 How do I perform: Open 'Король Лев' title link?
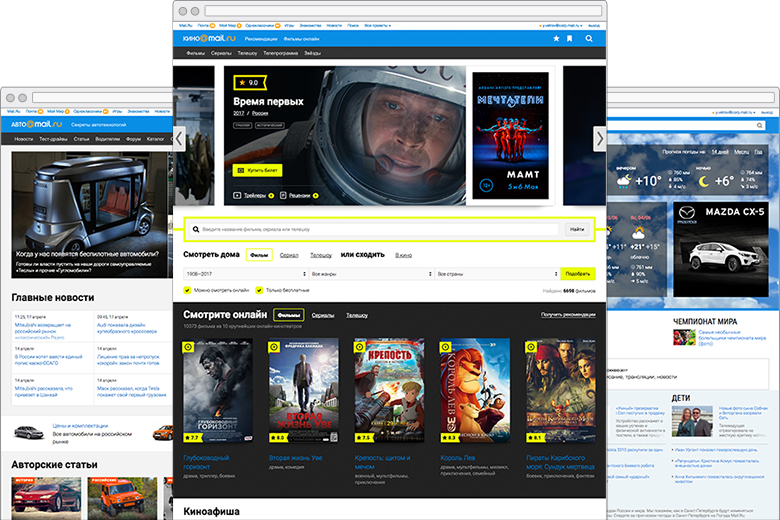click(458, 458)
